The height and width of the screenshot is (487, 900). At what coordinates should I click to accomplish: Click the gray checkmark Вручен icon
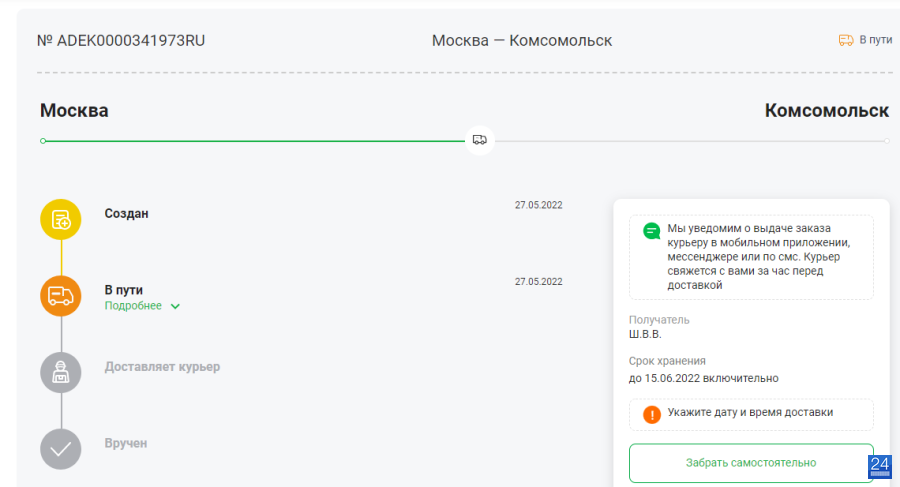(61, 449)
